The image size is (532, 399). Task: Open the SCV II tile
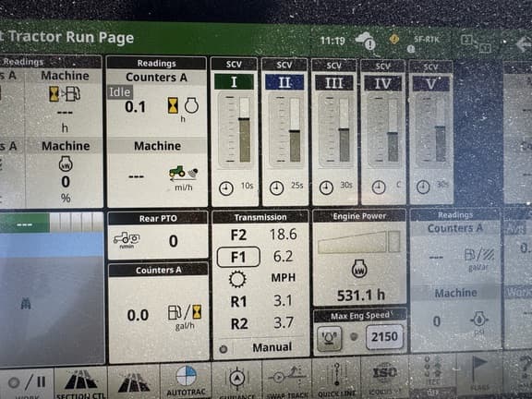[x=284, y=132]
